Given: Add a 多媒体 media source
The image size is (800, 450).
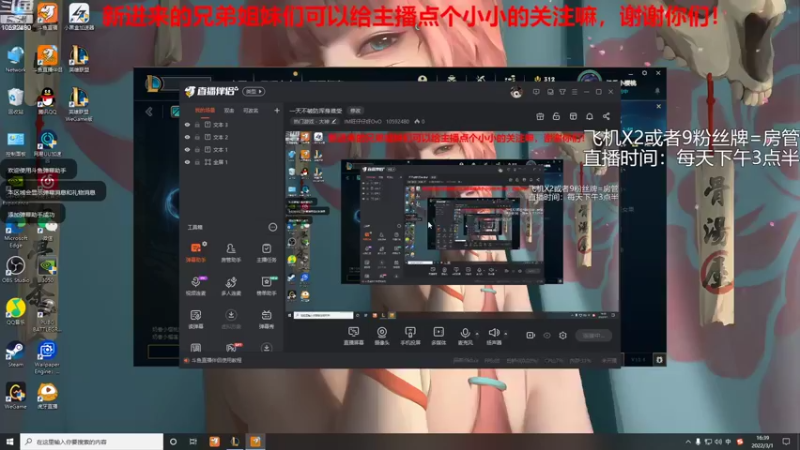Looking at the screenshot, I should pyautogui.click(x=438, y=336).
